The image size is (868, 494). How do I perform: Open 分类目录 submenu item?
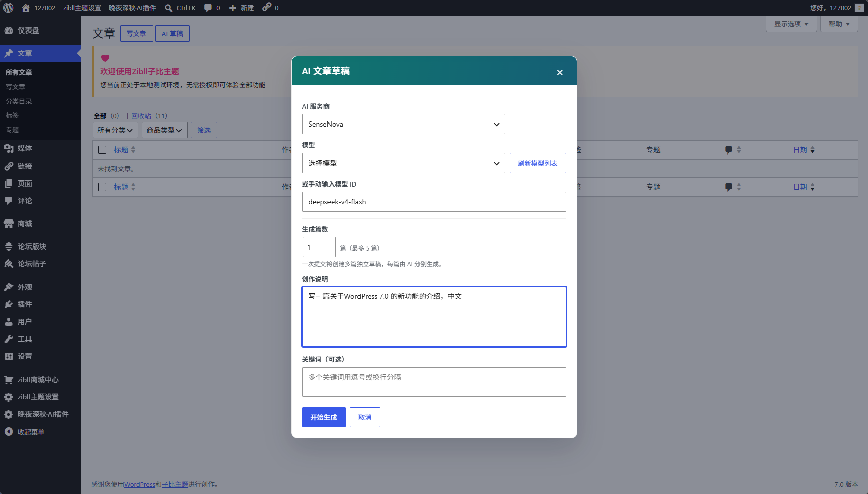point(19,101)
